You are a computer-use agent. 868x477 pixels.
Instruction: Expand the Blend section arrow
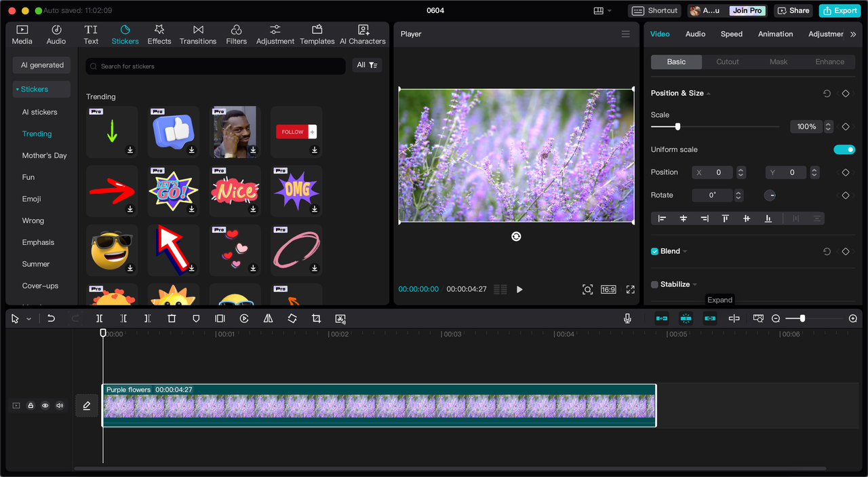[685, 251]
